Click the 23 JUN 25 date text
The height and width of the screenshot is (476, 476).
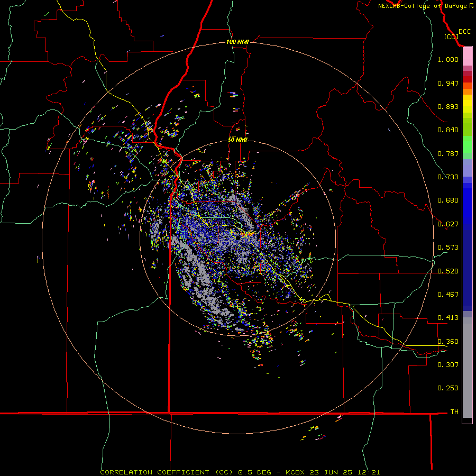[x=331, y=472]
